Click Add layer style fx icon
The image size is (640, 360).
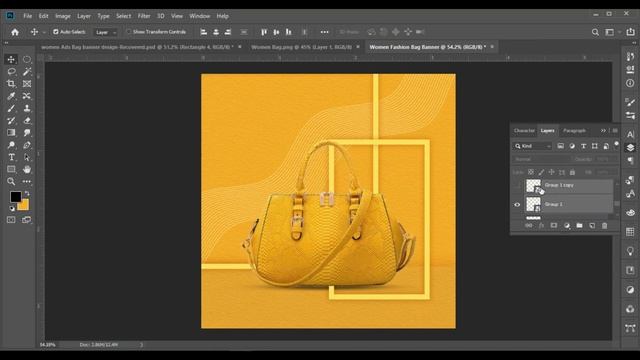tap(541, 225)
